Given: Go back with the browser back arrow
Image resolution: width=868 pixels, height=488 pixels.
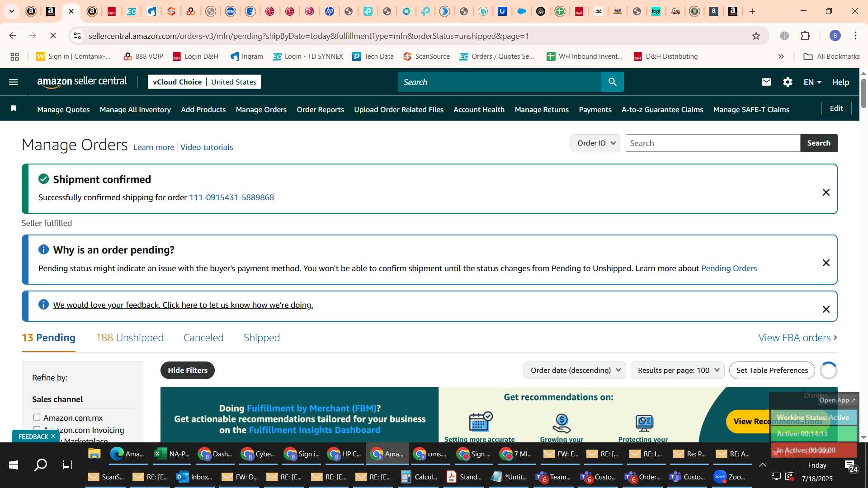Looking at the screenshot, I should (13, 36).
